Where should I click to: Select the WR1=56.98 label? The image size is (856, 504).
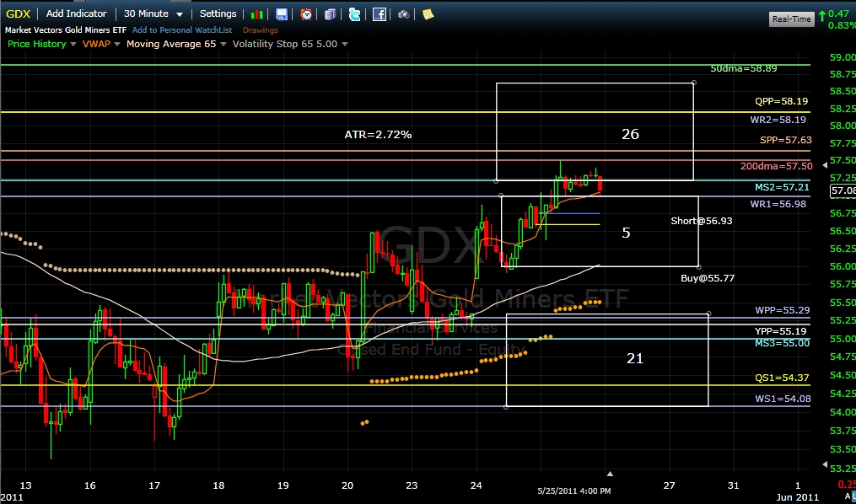[x=778, y=204]
